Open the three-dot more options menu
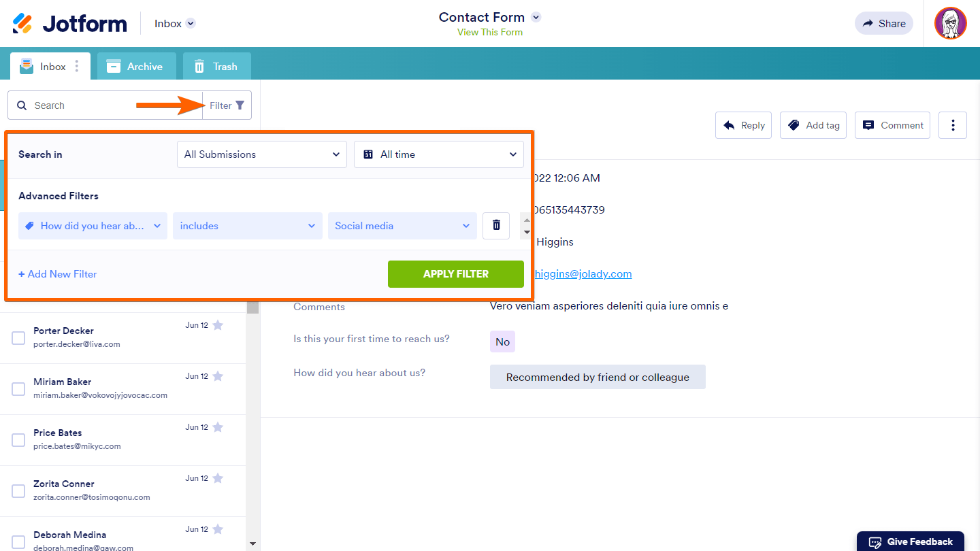 tap(952, 125)
